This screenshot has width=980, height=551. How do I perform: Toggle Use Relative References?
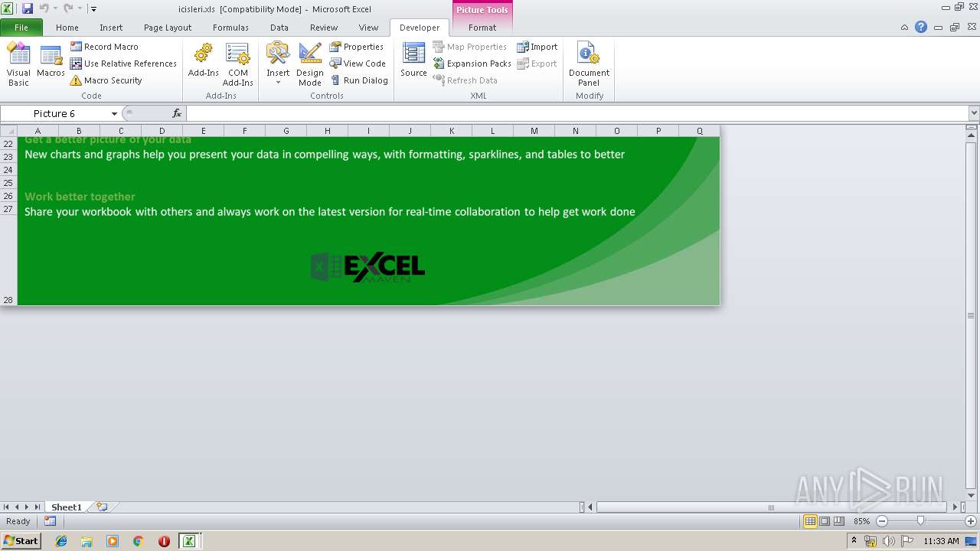[123, 64]
